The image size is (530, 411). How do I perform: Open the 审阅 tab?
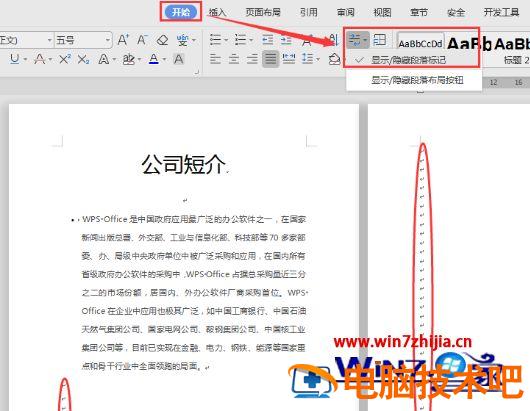[x=345, y=13]
